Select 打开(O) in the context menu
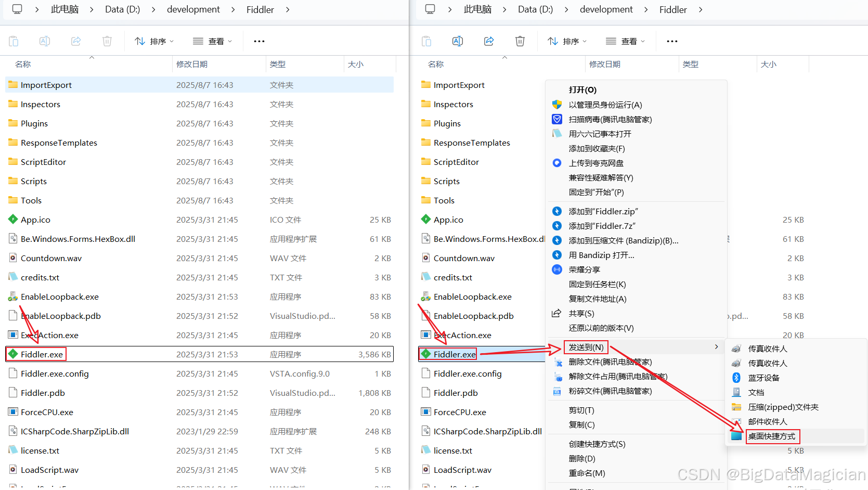This screenshot has width=868, height=490. pos(582,90)
